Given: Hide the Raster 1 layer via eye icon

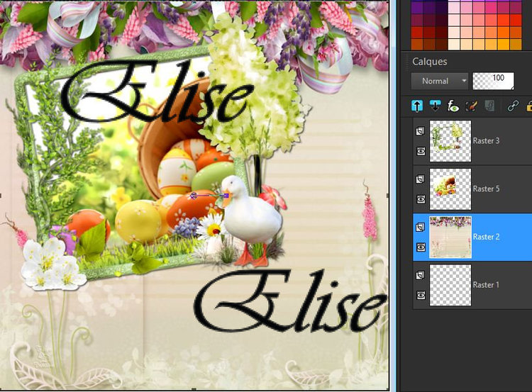Looking at the screenshot, I should [421, 296].
